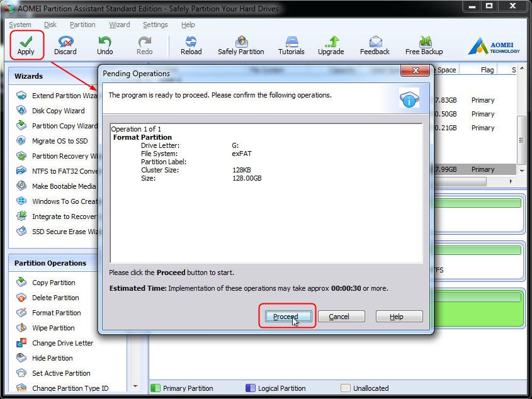Open the Safely Partition tool
The width and height of the screenshot is (532, 399).
241,45
